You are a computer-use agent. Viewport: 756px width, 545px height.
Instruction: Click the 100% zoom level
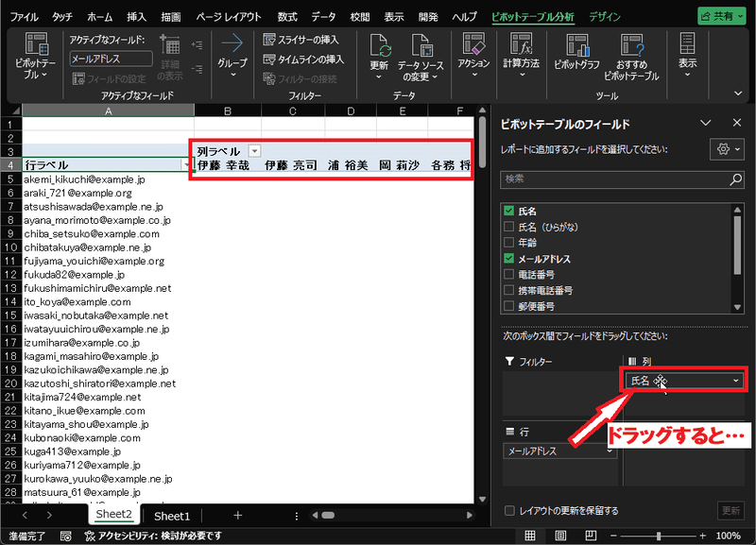point(728,536)
